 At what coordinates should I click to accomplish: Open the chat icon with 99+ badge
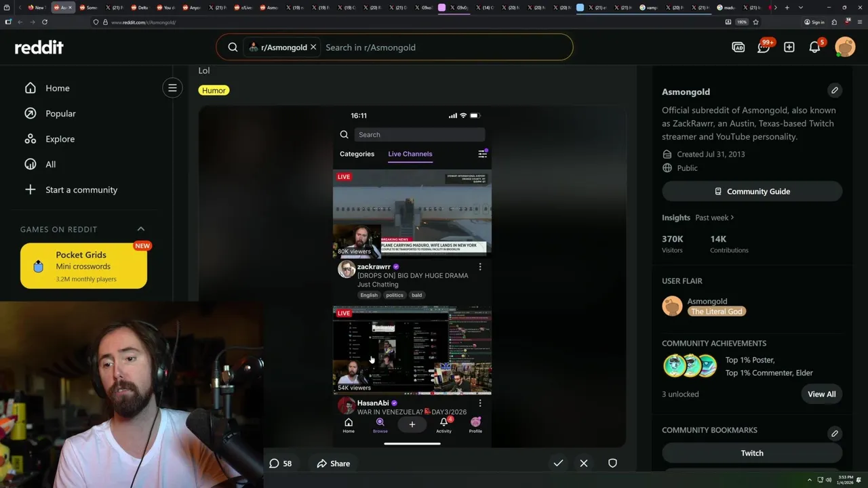[x=764, y=47]
